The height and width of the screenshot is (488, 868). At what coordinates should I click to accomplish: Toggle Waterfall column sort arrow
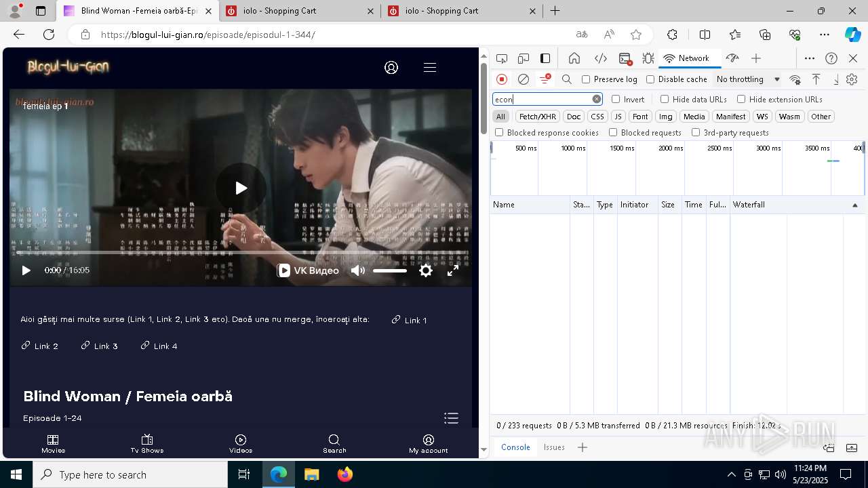click(x=854, y=205)
